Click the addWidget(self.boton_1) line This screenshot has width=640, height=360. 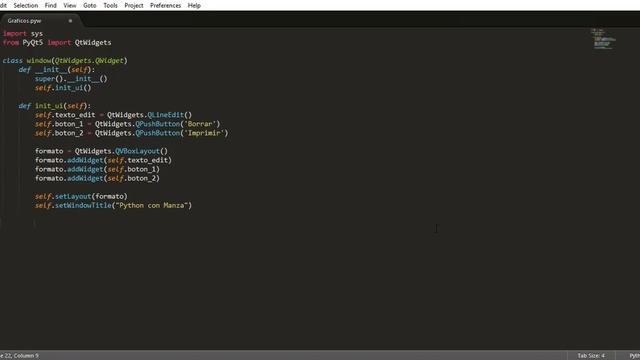pyautogui.click(x=97, y=169)
